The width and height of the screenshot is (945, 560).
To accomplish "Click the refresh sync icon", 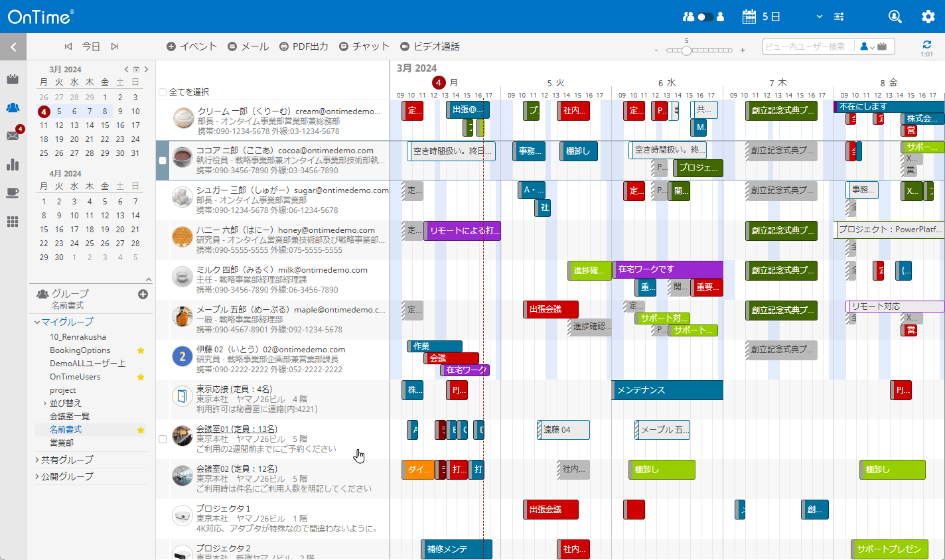I will click(926, 44).
